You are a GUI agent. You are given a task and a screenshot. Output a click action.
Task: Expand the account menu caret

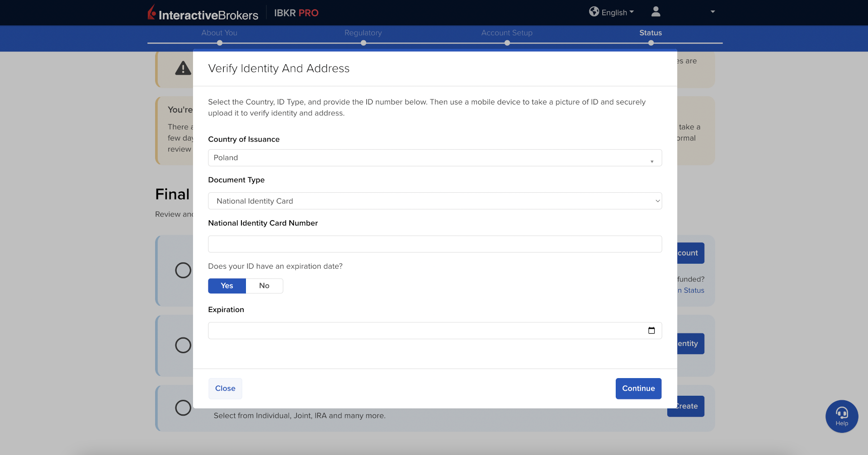click(712, 12)
